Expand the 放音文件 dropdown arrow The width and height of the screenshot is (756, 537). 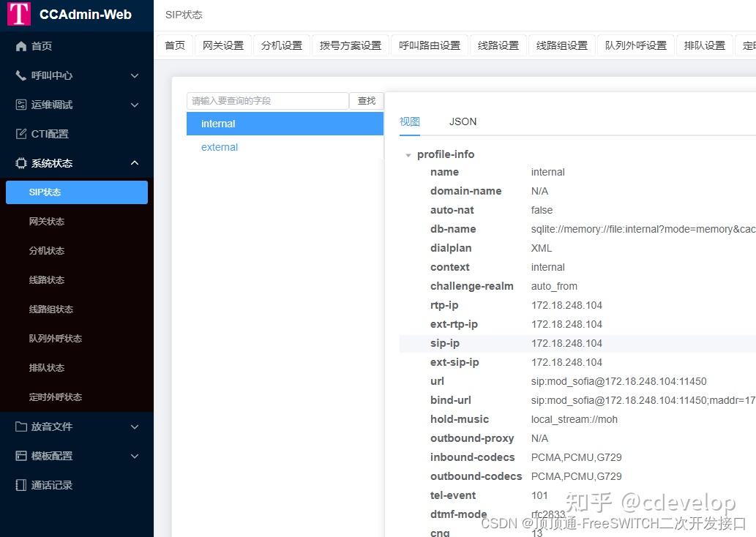coord(134,427)
